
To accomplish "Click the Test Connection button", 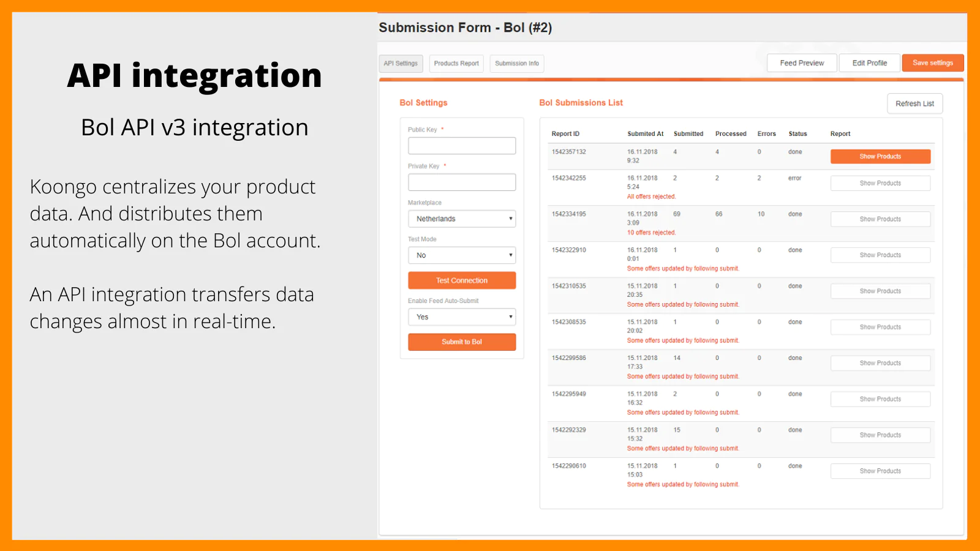I will tap(462, 280).
